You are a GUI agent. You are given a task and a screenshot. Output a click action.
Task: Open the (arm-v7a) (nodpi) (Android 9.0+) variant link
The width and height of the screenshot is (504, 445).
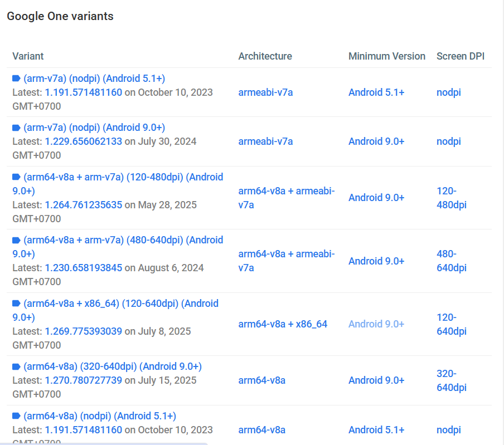tap(94, 128)
